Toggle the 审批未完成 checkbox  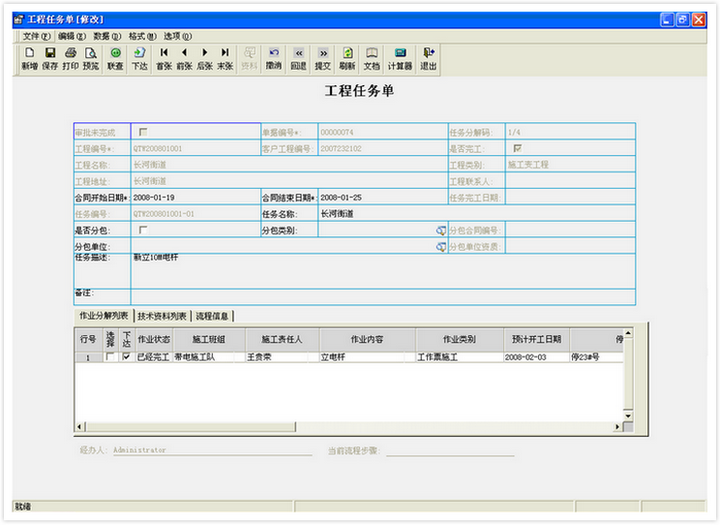143,132
